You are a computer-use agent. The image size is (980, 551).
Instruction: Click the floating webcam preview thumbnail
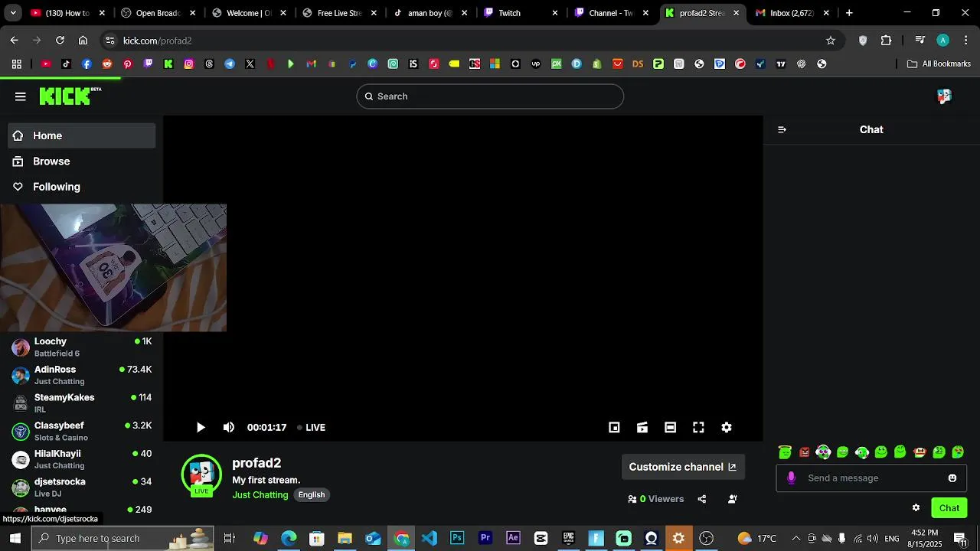tap(113, 268)
